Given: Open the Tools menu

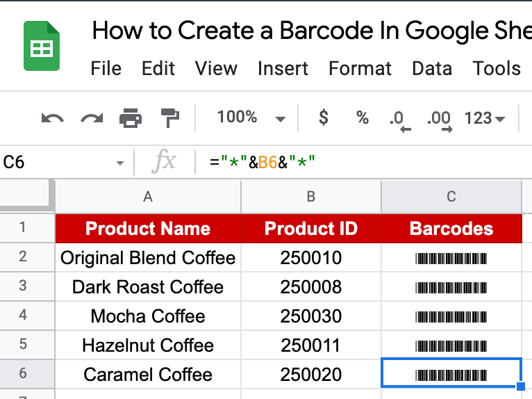Looking at the screenshot, I should 497,69.
